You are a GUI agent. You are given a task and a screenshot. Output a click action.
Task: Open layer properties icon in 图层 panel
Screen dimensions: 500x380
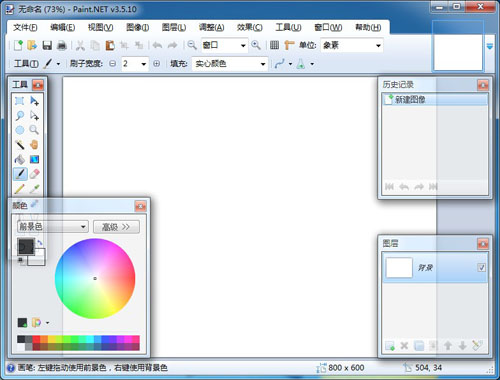click(477, 346)
